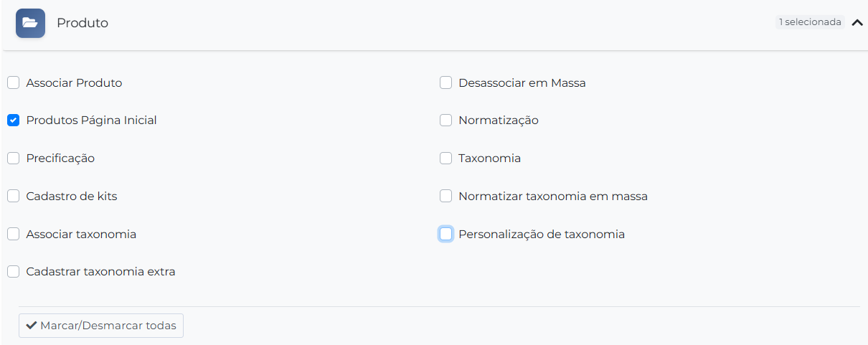This screenshot has width=868, height=345.
Task: Click the Produto section title
Action: pyautogui.click(x=82, y=23)
